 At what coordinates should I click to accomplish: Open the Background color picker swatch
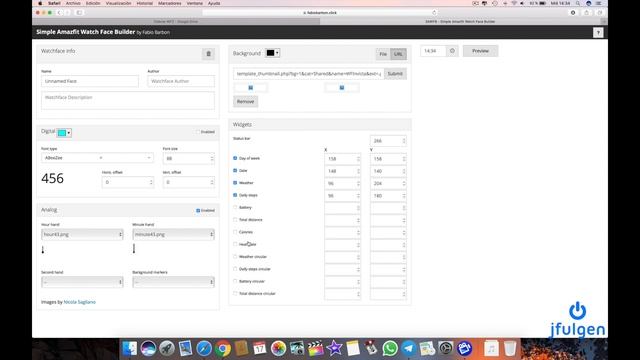coord(272,53)
